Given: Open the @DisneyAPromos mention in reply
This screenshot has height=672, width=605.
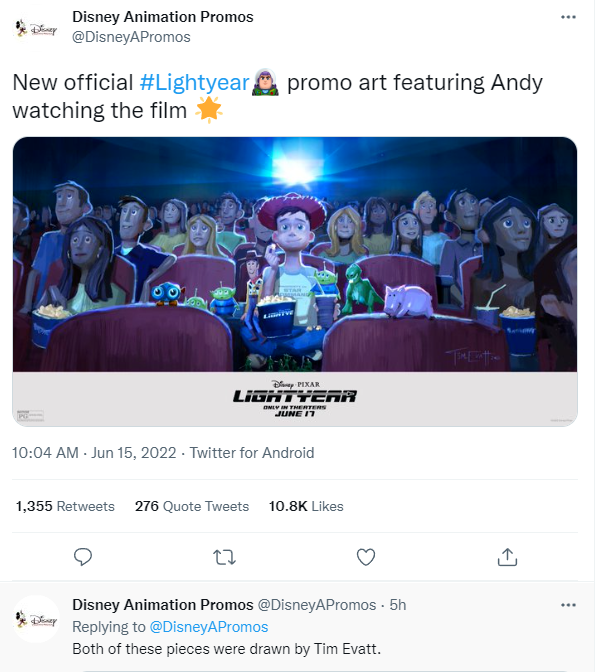Looking at the screenshot, I should click(x=209, y=627).
